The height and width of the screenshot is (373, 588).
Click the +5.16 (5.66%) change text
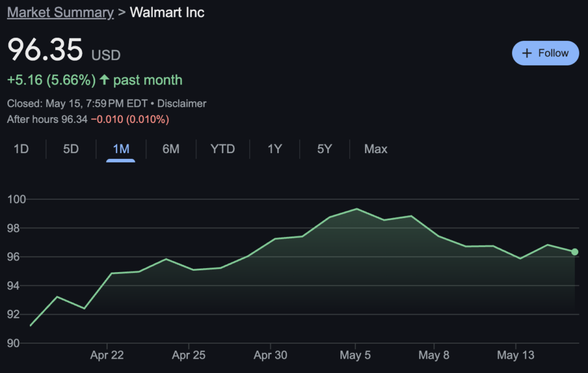pos(51,80)
